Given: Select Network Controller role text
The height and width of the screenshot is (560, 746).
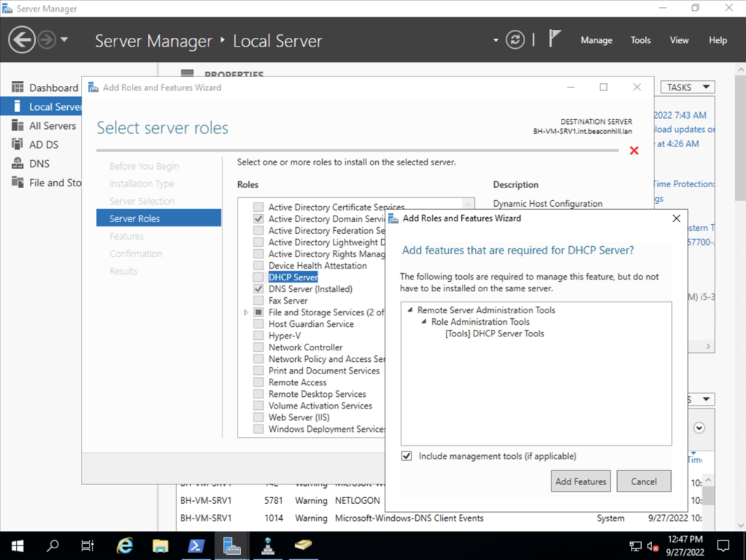Looking at the screenshot, I should tap(305, 347).
